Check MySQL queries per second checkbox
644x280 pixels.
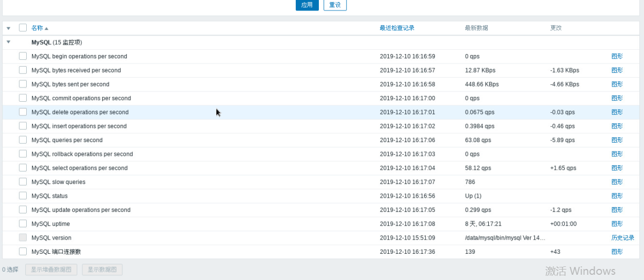(23, 140)
